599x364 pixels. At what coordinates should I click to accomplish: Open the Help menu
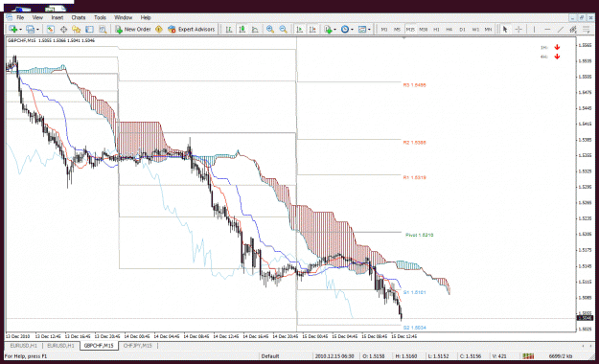coord(146,17)
